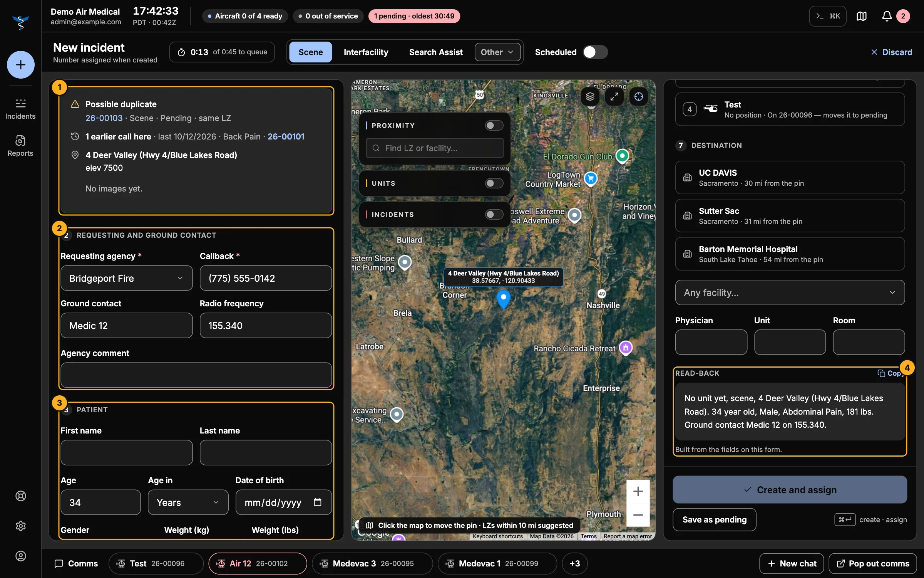The image size is (924, 578).
Task: Click Save as pending
Action: (x=714, y=519)
